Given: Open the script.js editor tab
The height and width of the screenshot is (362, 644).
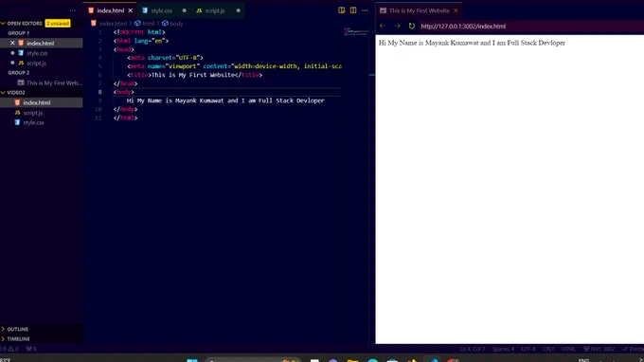Looking at the screenshot, I should pos(215,10).
